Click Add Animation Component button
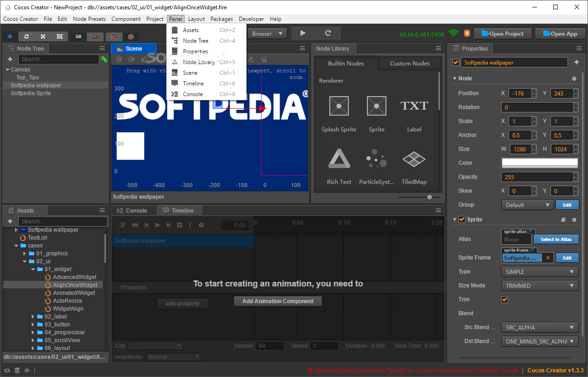Screen dimensions: 588x377 click(278, 301)
